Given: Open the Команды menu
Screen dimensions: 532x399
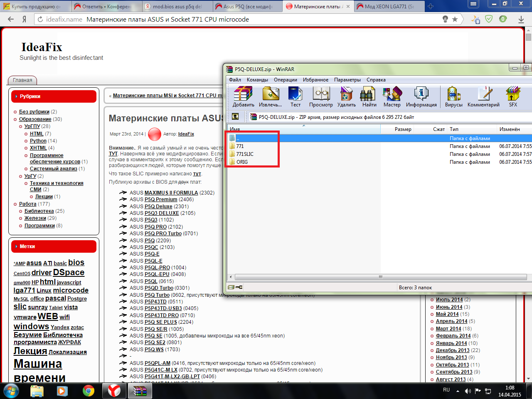Looking at the screenshot, I should 257,80.
